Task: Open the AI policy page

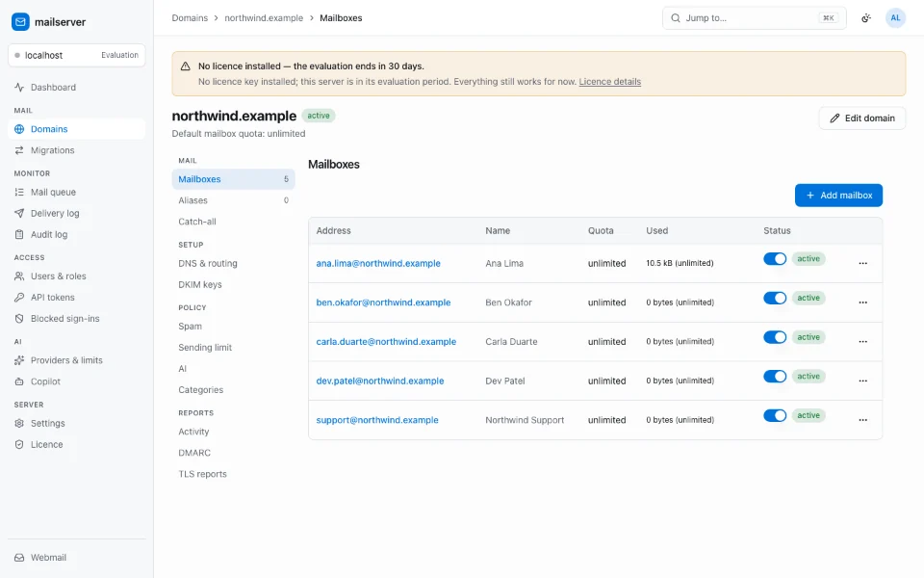Action: pyautogui.click(x=233, y=369)
